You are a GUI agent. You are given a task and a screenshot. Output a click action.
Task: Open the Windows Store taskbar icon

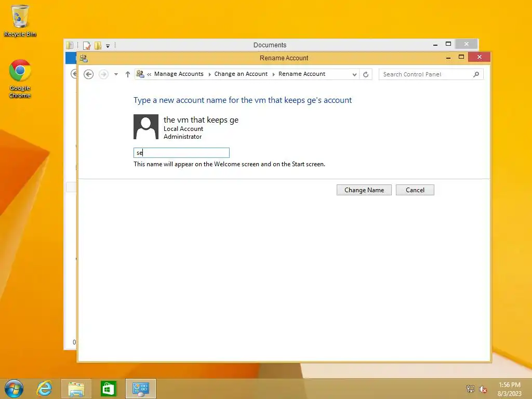click(108, 389)
